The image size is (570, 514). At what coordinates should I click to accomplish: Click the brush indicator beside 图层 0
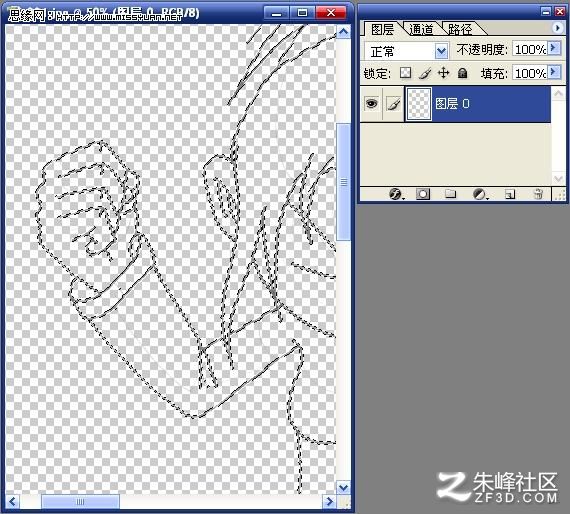(394, 104)
